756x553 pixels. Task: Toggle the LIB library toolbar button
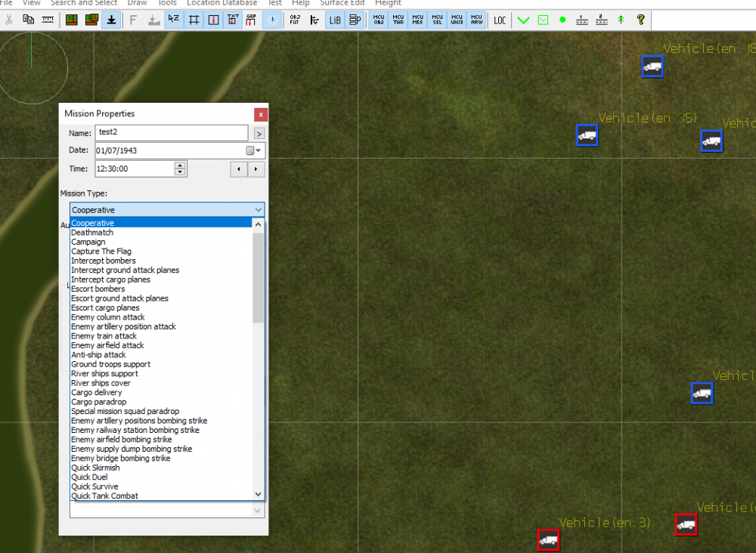(x=334, y=20)
